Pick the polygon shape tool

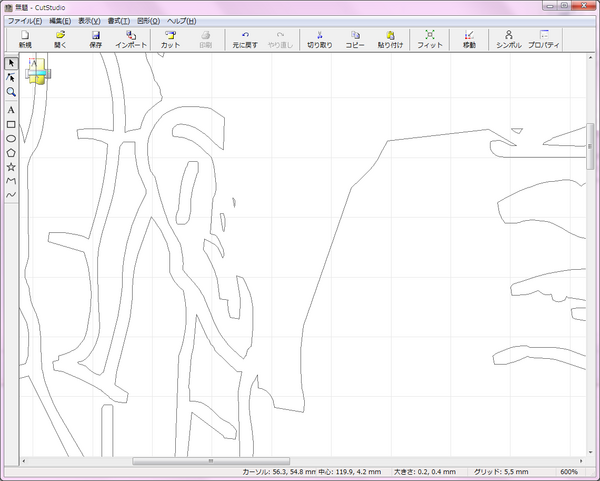11,153
